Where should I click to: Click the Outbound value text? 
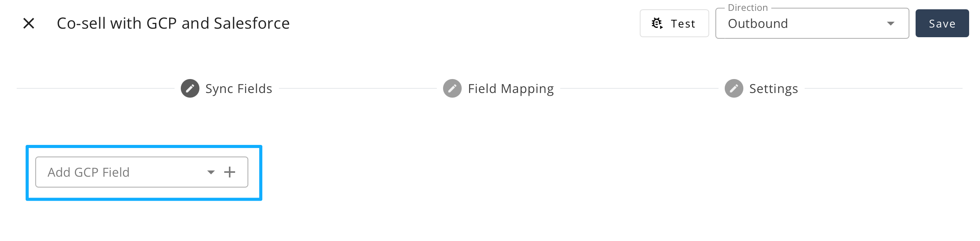[x=758, y=24]
